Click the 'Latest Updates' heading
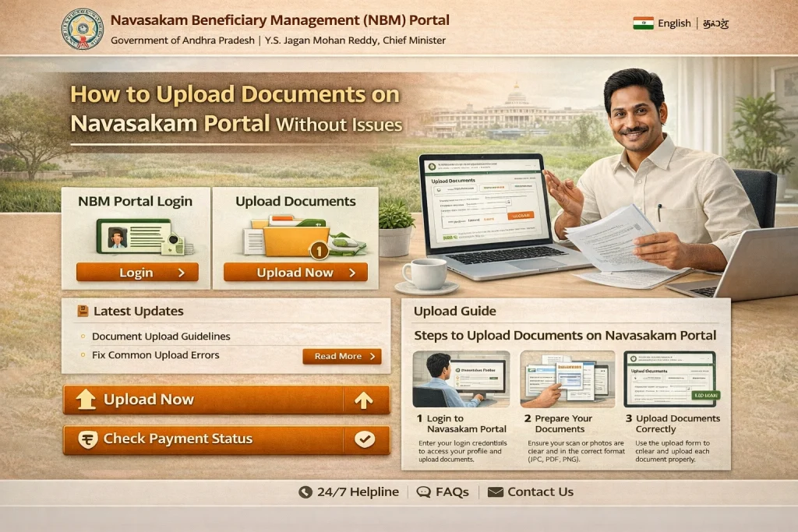This screenshot has width=798, height=532. pyautogui.click(x=139, y=311)
